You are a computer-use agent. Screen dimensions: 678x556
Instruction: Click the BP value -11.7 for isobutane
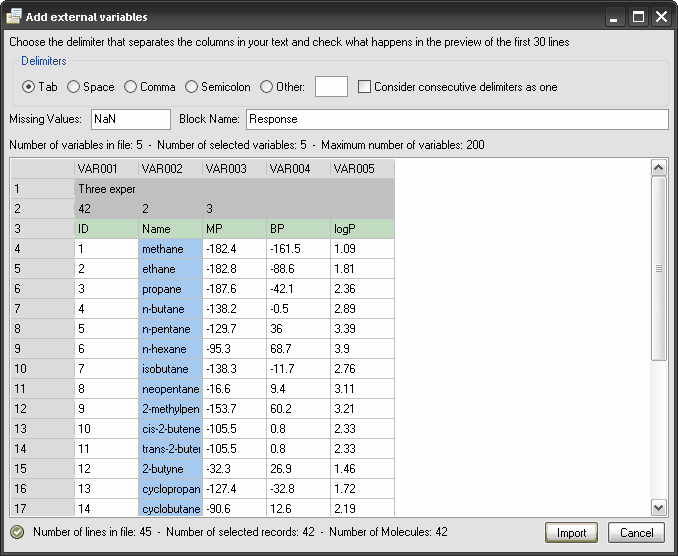(298, 369)
